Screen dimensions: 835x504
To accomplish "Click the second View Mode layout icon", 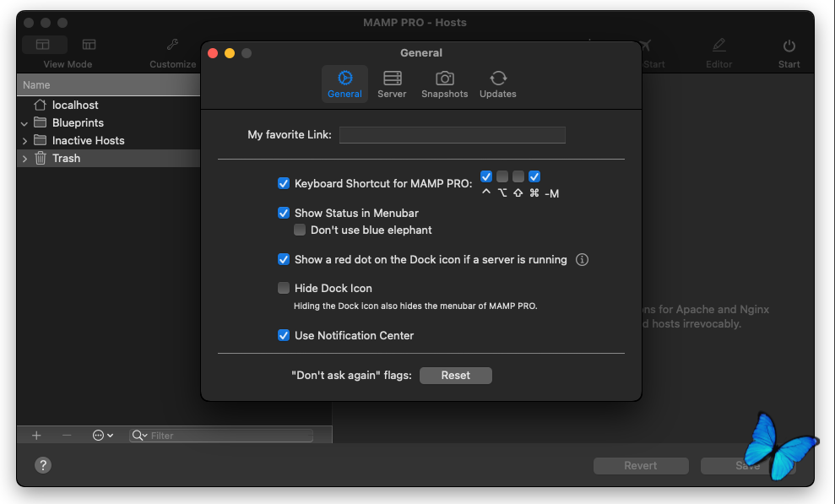I will pos(89,45).
